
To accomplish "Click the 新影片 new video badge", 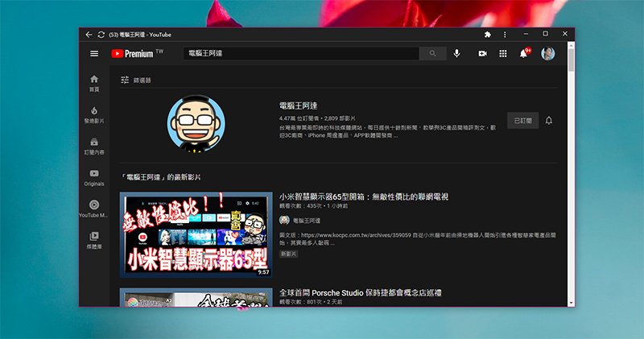I will coord(289,254).
